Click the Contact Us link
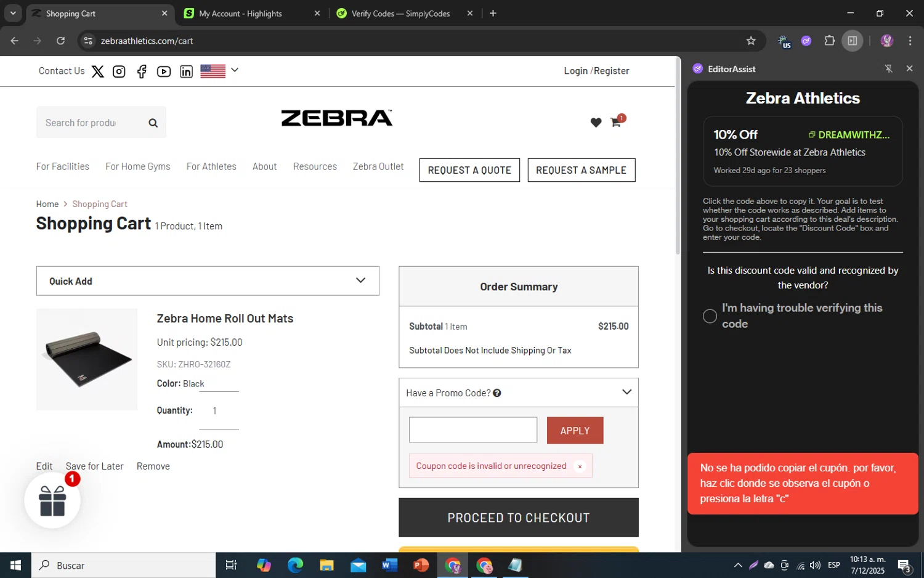Image resolution: width=924 pixels, height=578 pixels. (x=62, y=71)
